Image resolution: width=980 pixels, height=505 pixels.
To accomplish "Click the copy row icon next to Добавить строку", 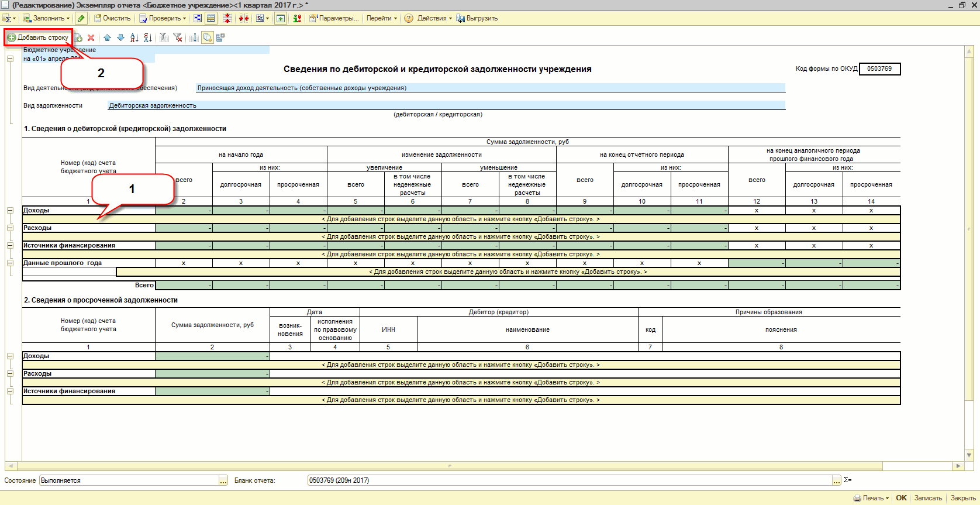I will [78, 37].
